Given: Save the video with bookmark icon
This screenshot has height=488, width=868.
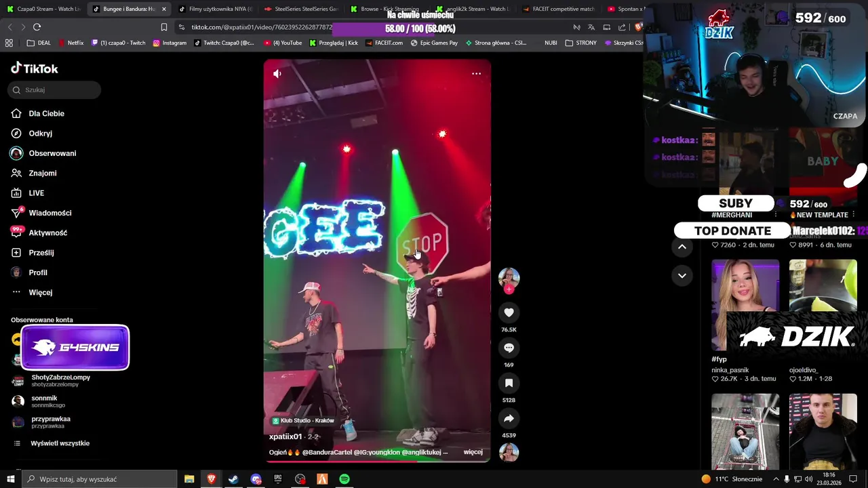Looking at the screenshot, I should [509, 383].
